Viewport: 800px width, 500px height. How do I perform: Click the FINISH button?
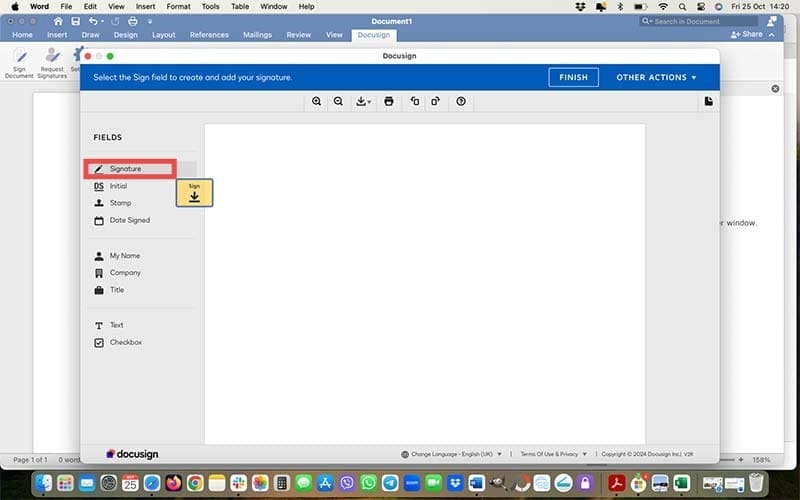tap(573, 77)
